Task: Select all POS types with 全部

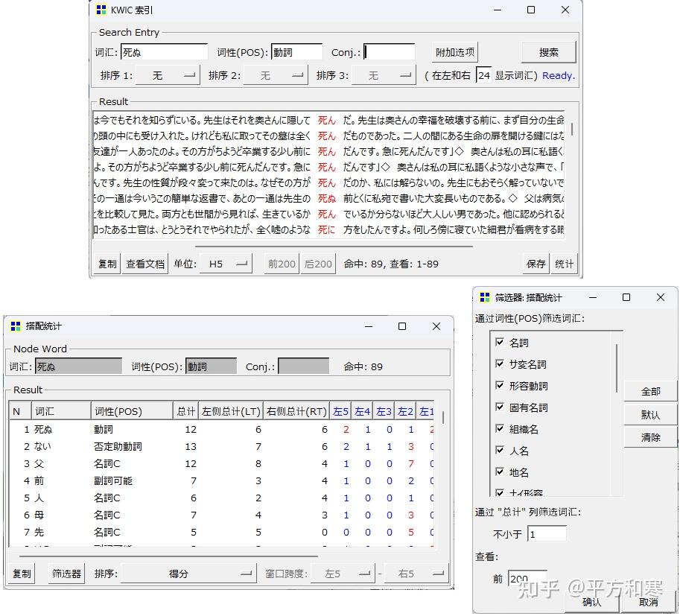Action: (x=651, y=390)
